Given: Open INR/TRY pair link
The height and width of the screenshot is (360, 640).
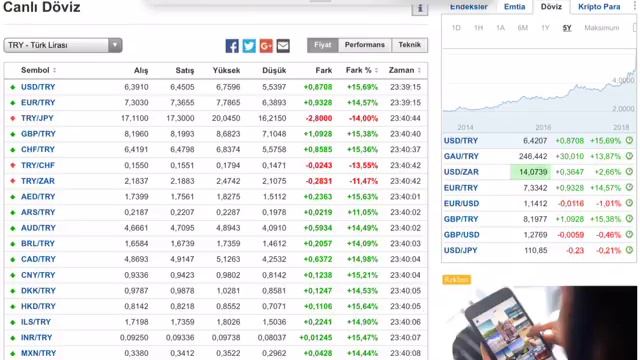Looking at the screenshot, I should 36,338.
